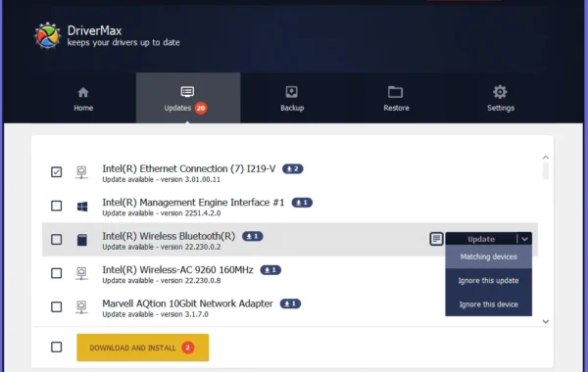588x372 pixels.
Task: Click 'Update available - version 2251.4.2.0' text
Action: tap(162, 213)
